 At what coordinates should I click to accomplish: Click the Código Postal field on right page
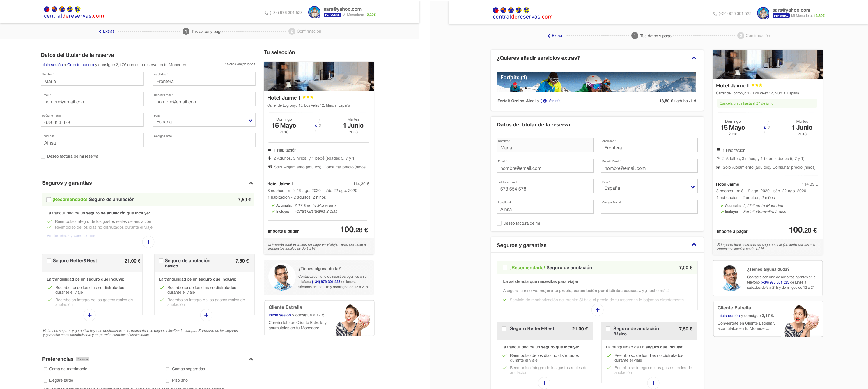click(x=649, y=207)
